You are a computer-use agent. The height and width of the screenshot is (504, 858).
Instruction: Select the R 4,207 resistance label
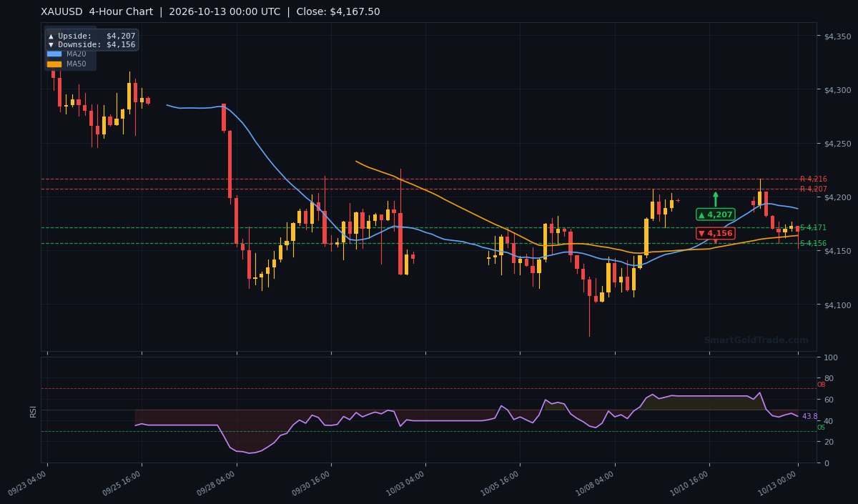click(x=813, y=189)
